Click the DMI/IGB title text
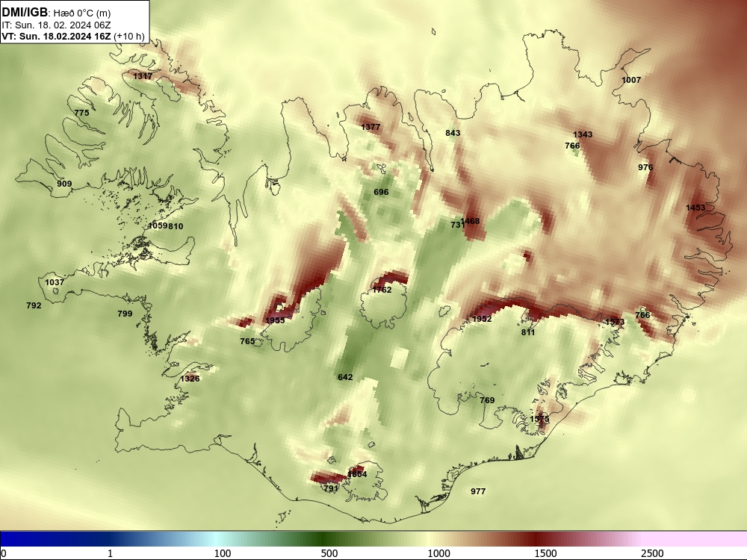 click(25, 12)
